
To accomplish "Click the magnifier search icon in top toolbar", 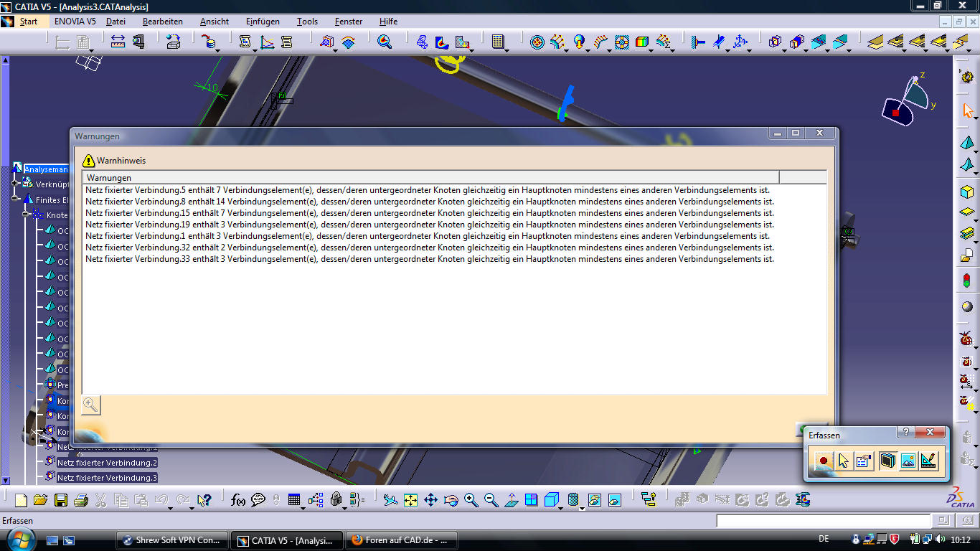I will 385,42.
